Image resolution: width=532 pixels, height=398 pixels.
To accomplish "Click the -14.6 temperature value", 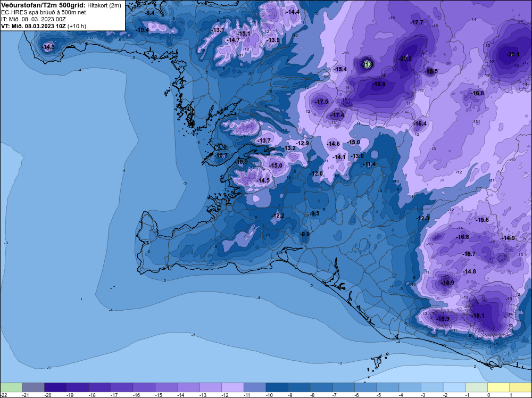I will tap(333, 144).
